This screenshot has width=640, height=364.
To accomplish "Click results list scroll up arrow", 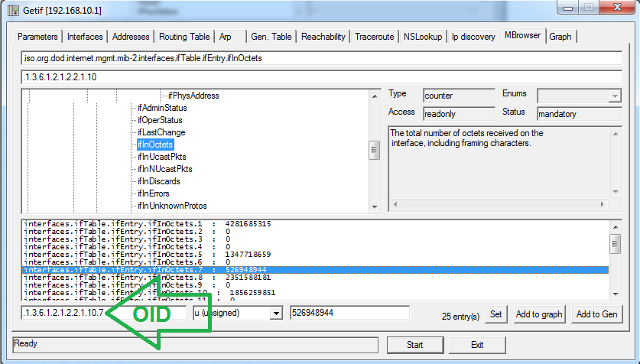I will (616, 226).
